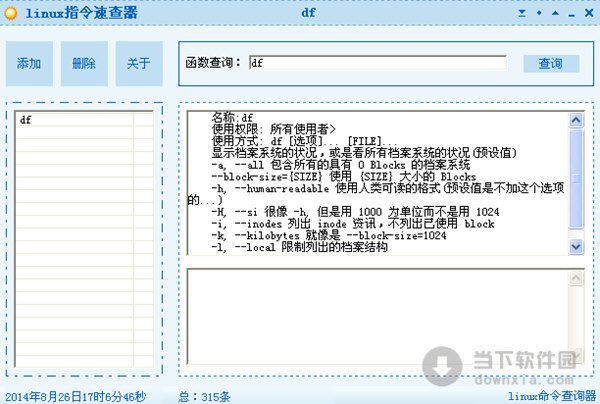Viewport: 600px width, 404px height.
Task: Click the up-triangle icon in title bar
Action: [555, 13]
